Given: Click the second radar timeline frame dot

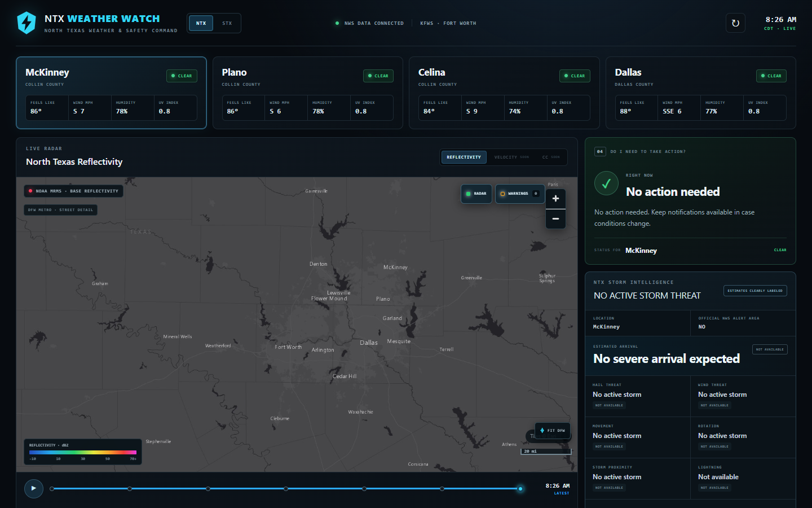Looking at the screenshot, I should click(130, 489).
